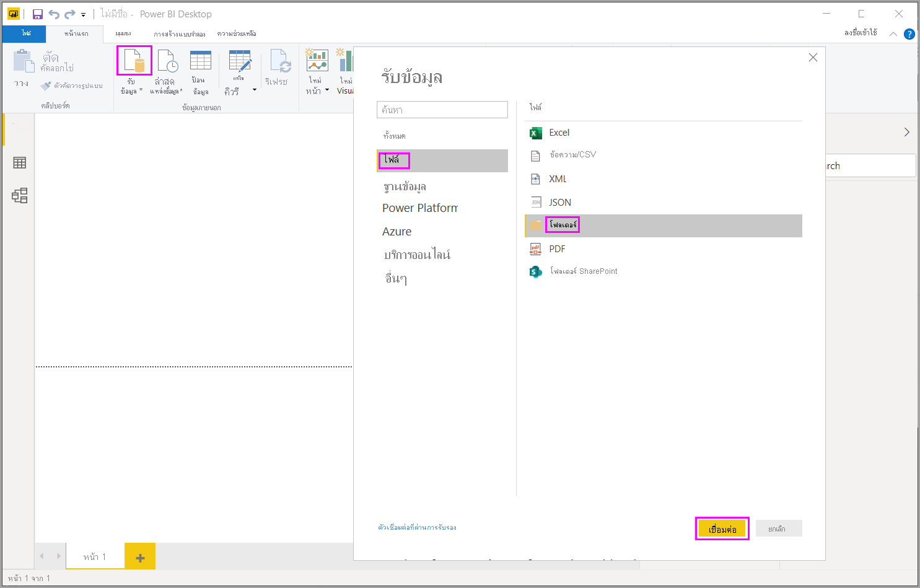Screen dimensions: 920x588
Task: Click the PDF red icon in list
Action: point(536,249)
